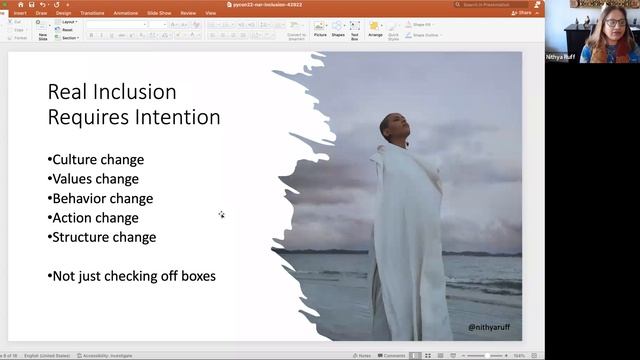Select the Slide Show tab
This screenshot has height=360, width=640.
pos(159,13)
